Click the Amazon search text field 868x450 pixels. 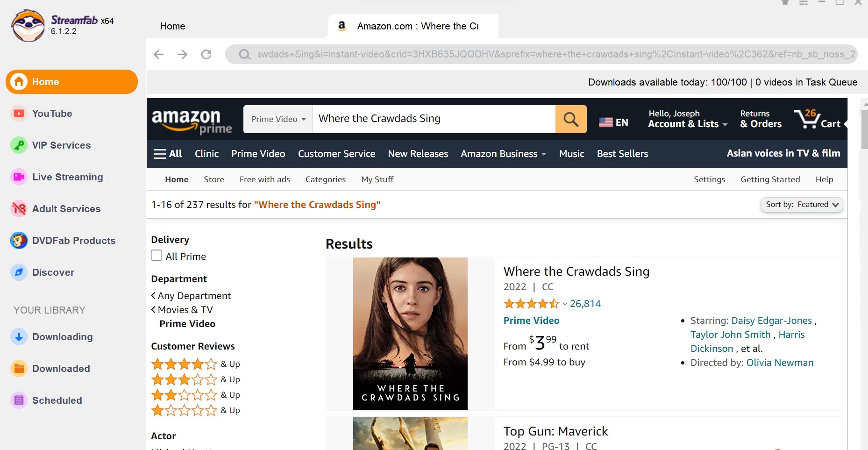click(x=434, y=119)
